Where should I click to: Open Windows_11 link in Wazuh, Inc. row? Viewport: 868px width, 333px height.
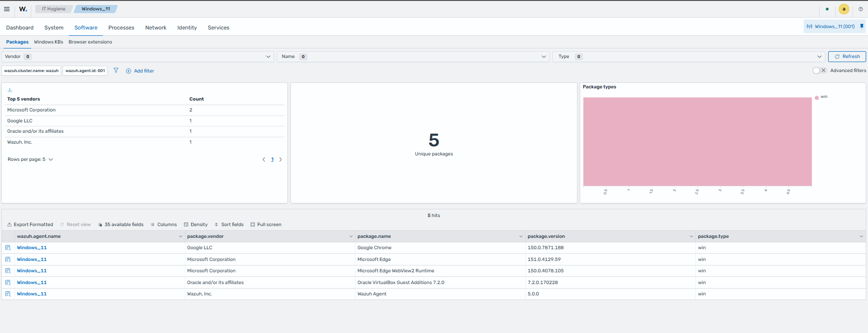pyautogui.click(x=32, y=294)
